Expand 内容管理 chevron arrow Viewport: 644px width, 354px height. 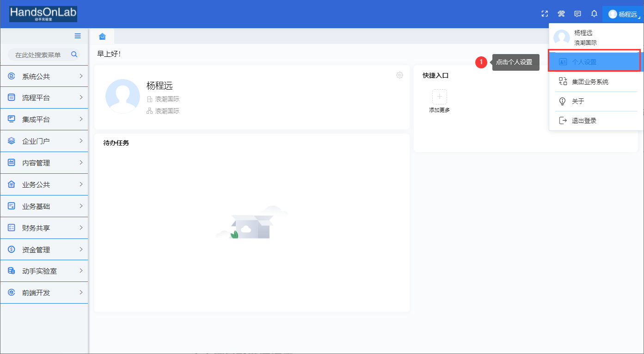pos(81,162)
